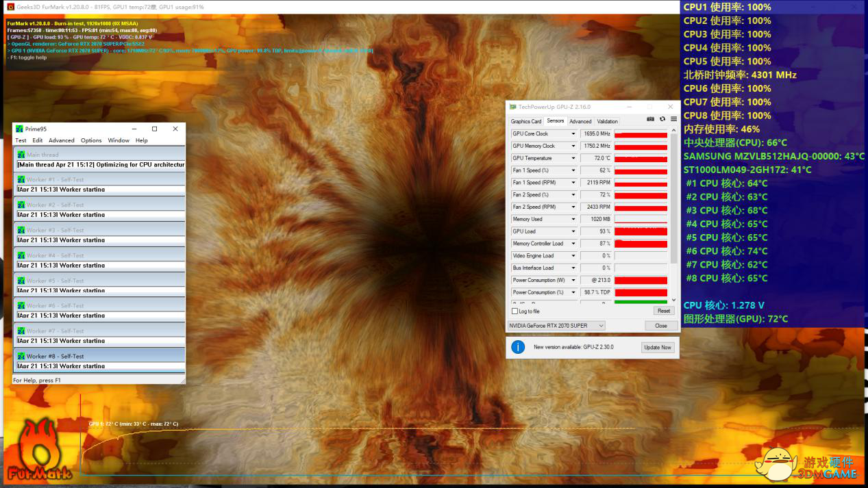868x488 pixels.
Task: Click the GPU Temperature red graph bar
Action: [x=641, y=159]
